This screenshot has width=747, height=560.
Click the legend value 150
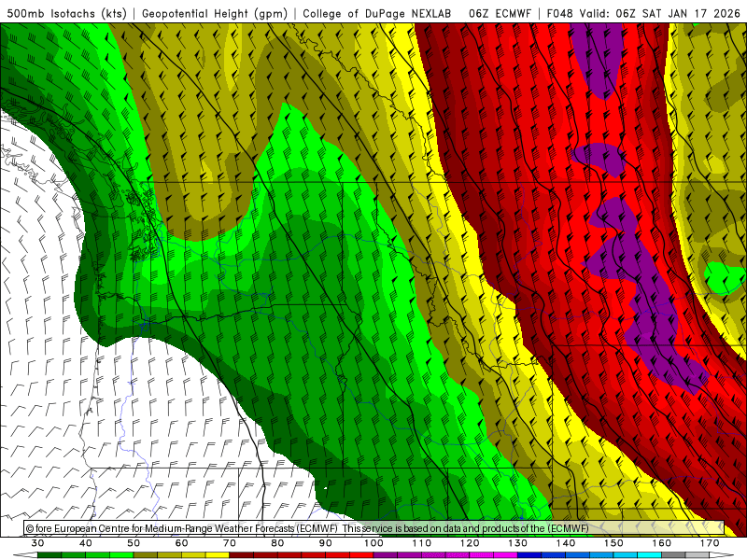613,543
